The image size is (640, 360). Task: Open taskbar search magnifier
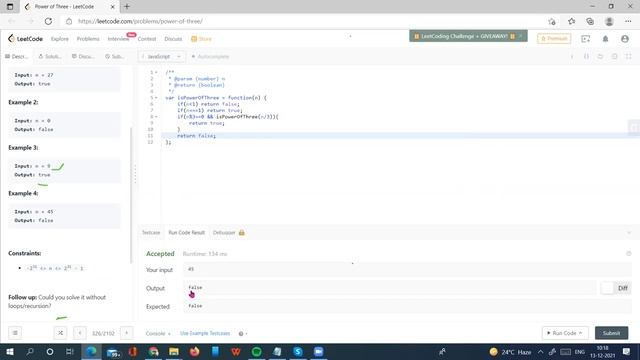30,351
